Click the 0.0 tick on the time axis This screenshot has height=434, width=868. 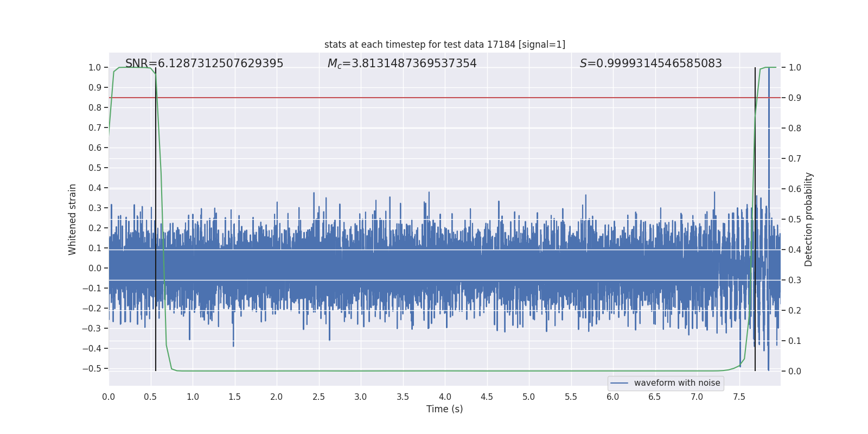(x=108, y=397)
